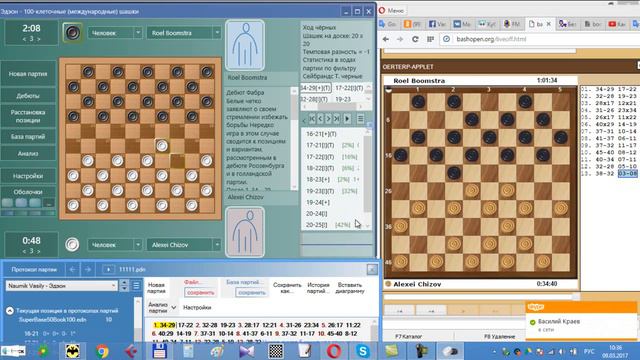Click сохранить under Файл
This screenshot has width=640, height=360.
tap(200, 292)
